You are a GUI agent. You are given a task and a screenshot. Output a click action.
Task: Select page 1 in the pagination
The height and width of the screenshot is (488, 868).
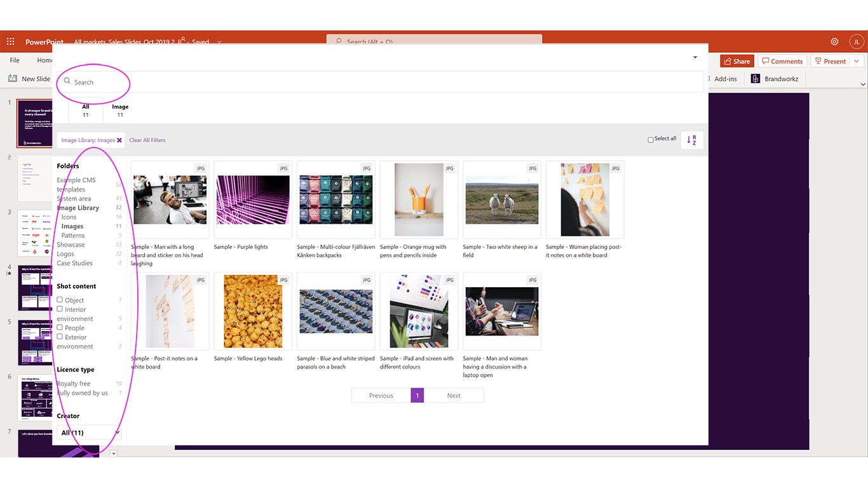pos(417,395)
